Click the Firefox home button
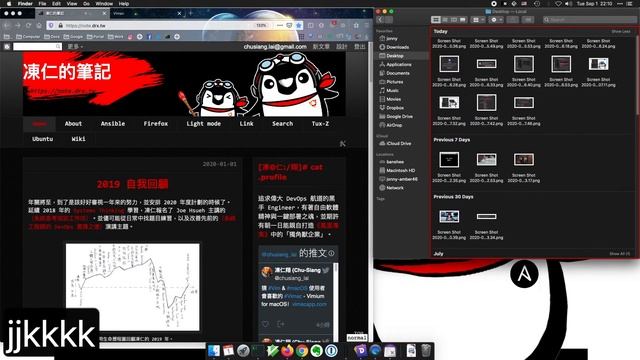 [39, 25]
